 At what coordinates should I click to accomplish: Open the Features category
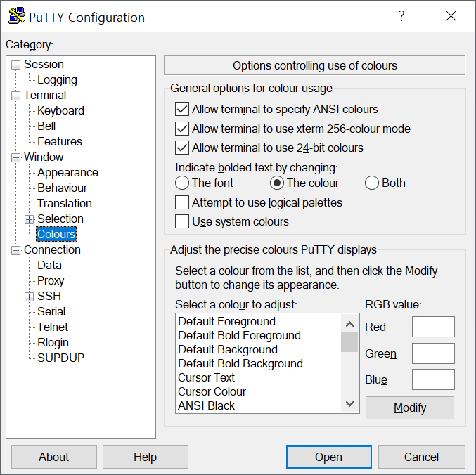[x=60, y=142]
